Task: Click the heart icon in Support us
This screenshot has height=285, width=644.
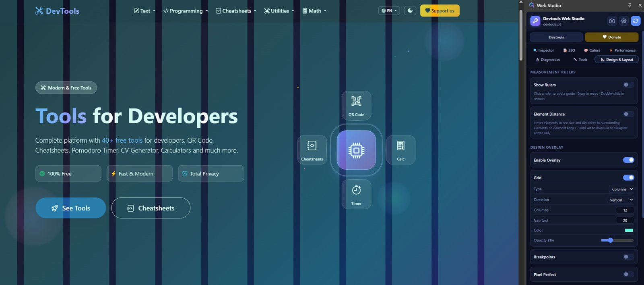Action: pos(427,10)
